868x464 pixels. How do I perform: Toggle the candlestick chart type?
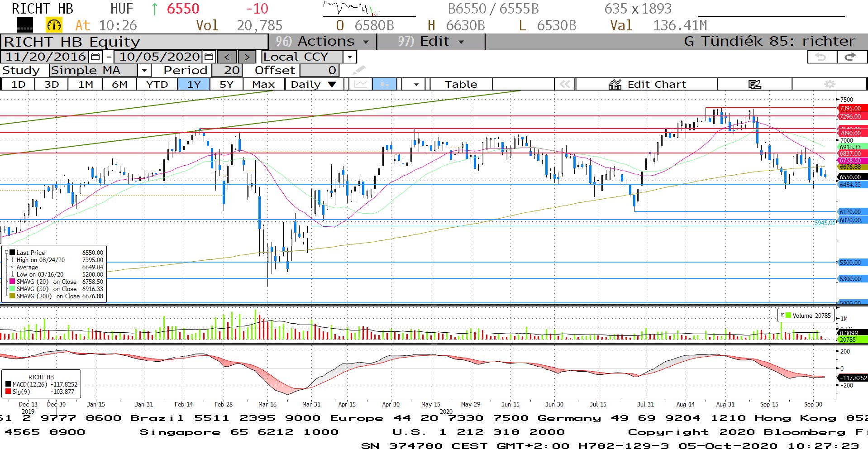(x=384, y=84)
